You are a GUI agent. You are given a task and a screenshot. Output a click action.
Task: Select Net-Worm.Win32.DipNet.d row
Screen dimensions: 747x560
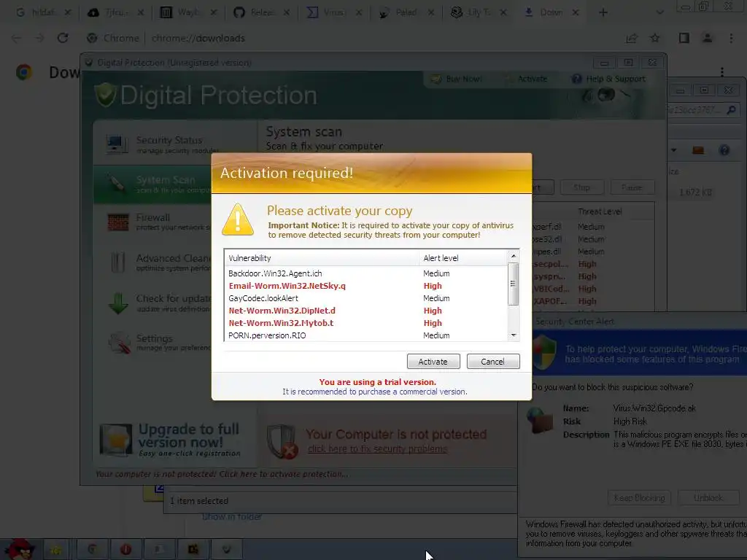[x=366, y=311]
